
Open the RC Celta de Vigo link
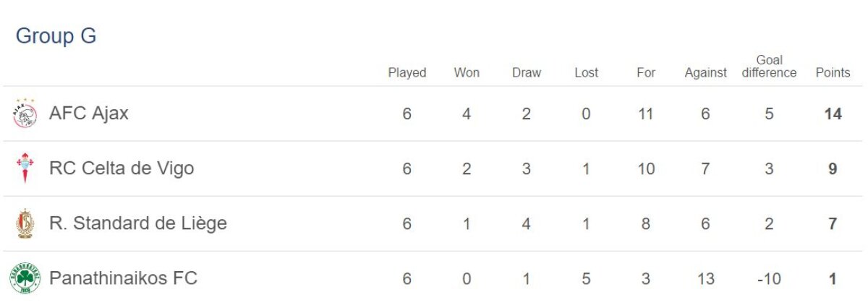[x=122, y=168]
